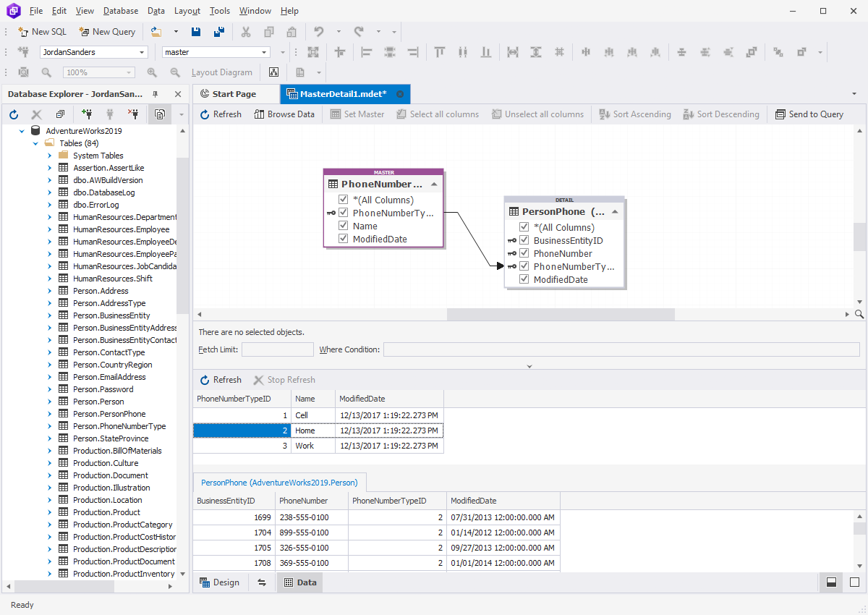Open the JordanSanders connection dropdown

point(142,52)
